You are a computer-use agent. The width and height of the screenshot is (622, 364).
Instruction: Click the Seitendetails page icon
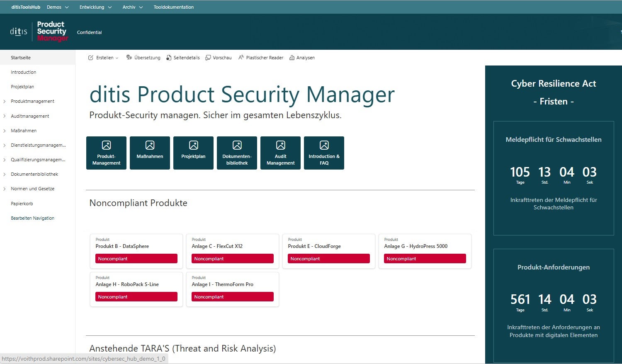pyautogui.click(x=169, y=58)
